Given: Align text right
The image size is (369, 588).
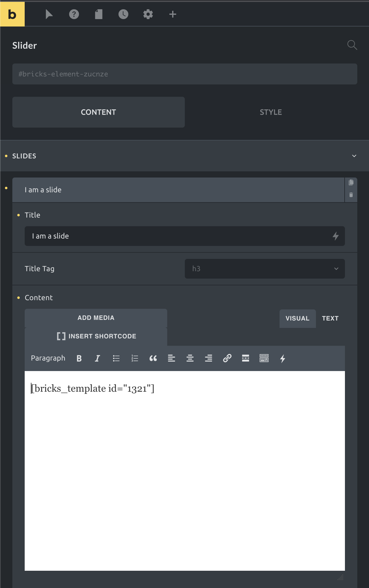Looking at the screenshot, I should [x=209, y=358].
